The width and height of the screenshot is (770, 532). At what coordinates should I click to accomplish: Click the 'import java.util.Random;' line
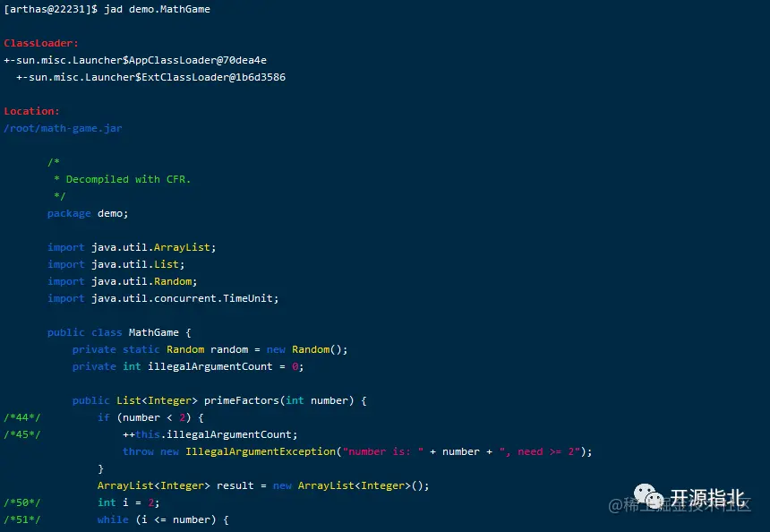pyautogui.click(x=123, y=281)
